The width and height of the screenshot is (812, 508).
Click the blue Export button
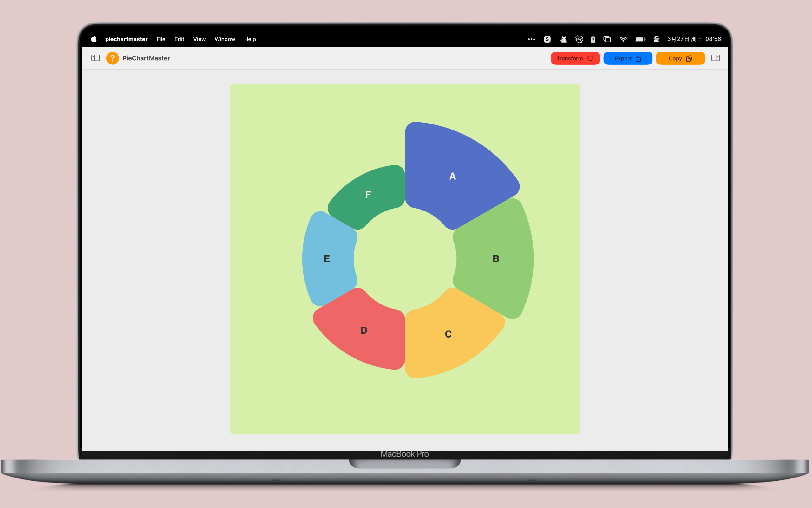tap(627, 58)
